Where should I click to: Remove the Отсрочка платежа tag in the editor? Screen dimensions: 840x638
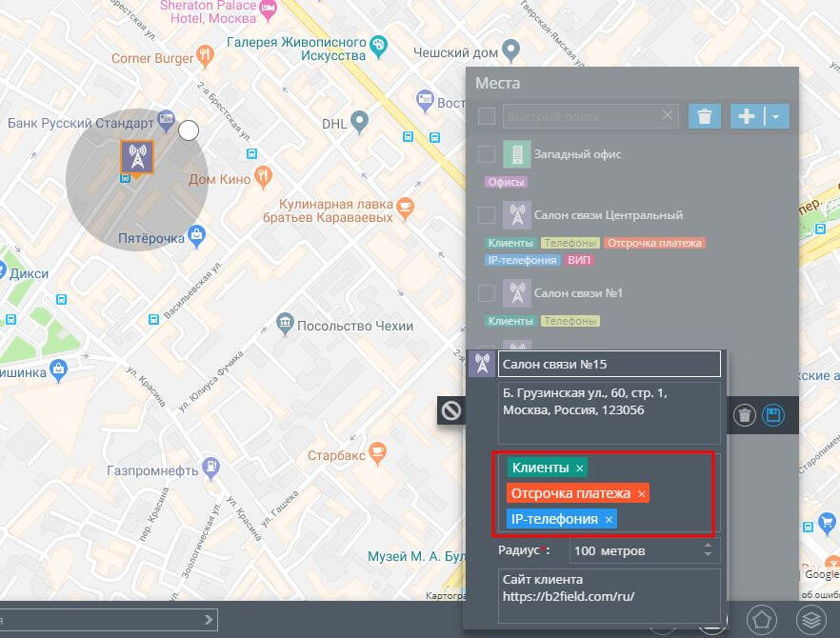pos(641,494)
